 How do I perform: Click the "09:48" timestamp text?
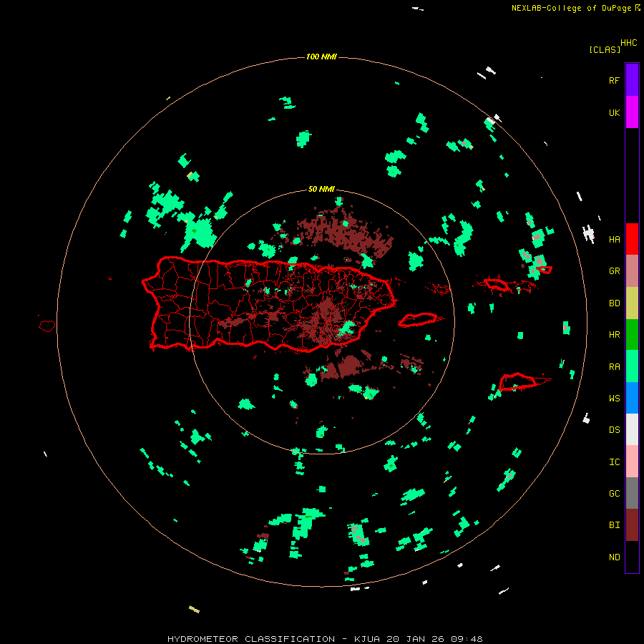467,639
